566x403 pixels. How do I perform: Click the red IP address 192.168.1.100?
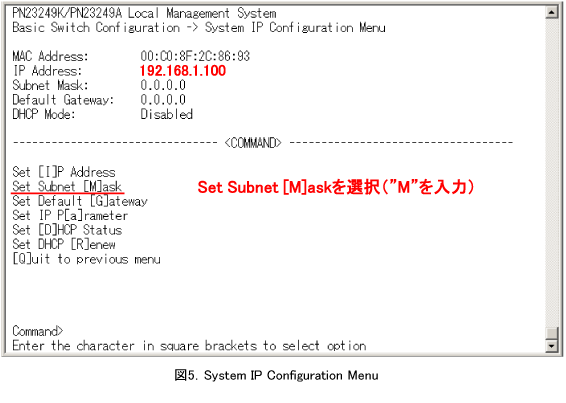(183, 70)
